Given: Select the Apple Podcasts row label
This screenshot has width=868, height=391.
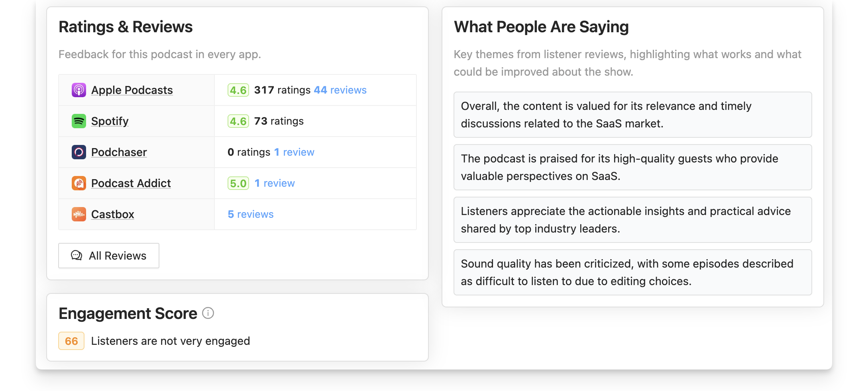Looking at the screenshot, I should pos(132,90).
